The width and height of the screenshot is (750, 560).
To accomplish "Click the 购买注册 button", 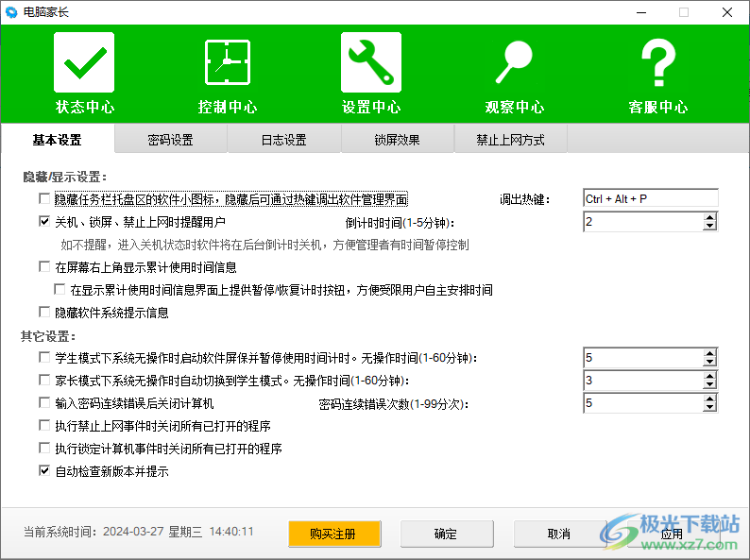I will tap(333, 534).
